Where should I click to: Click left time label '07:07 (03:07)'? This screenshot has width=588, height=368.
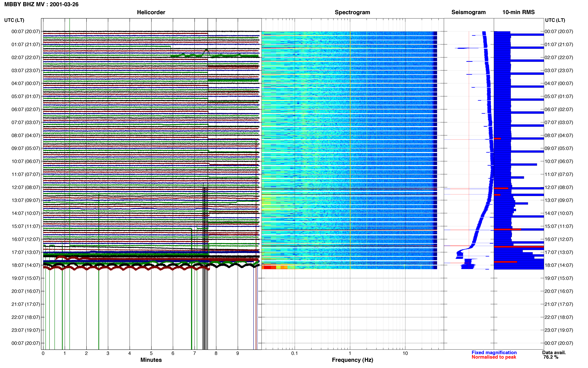tap(26, 122)
